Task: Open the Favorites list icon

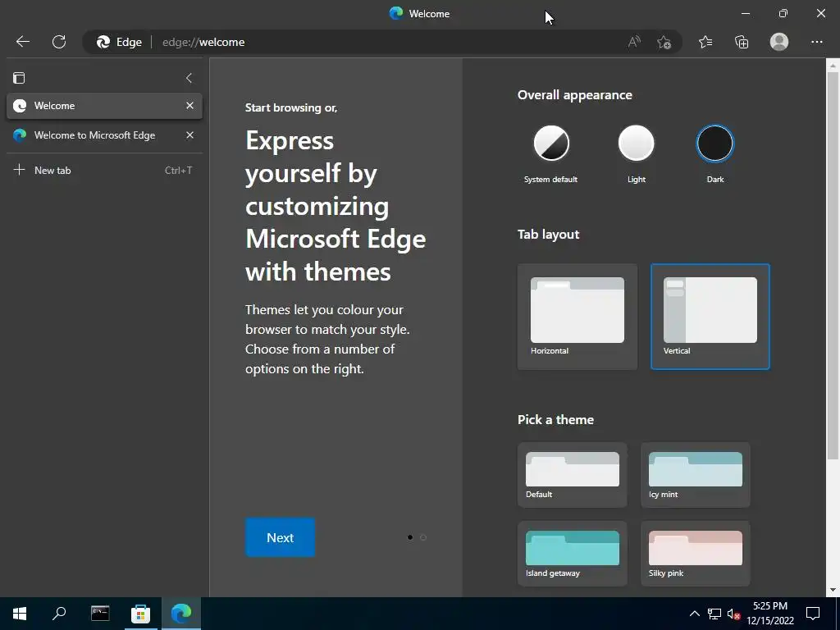Action: click(705, 42)
